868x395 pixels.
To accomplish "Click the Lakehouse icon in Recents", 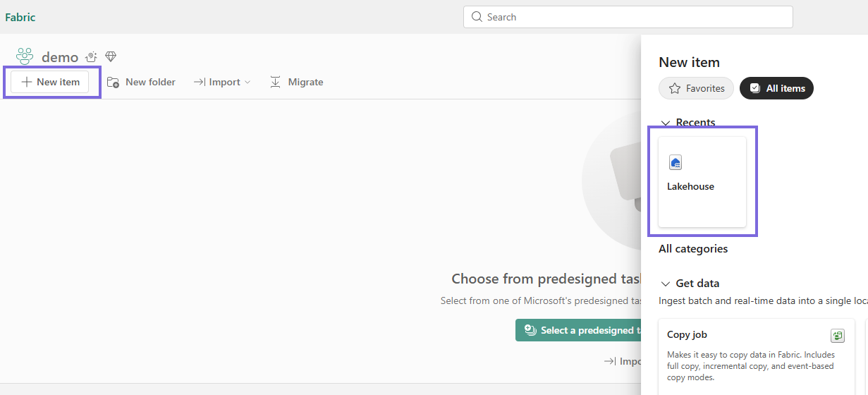I will [676, 163].
